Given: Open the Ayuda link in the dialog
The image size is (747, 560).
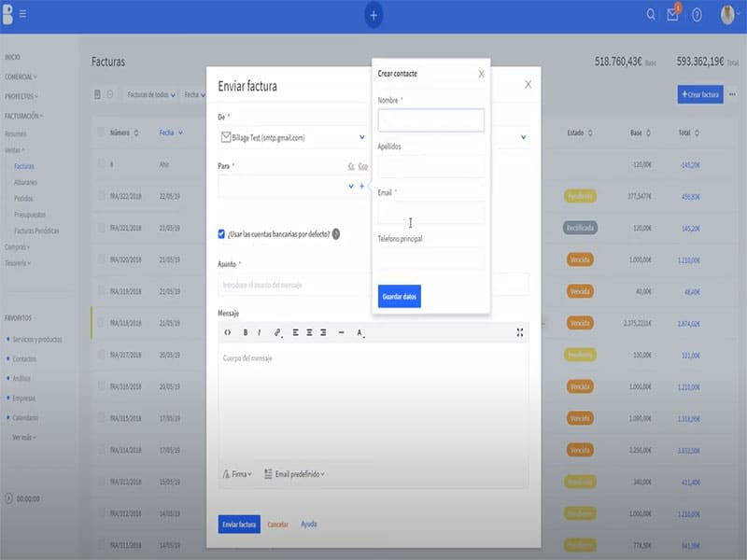Looking at the screenshot, I should (x=309, y=524).
